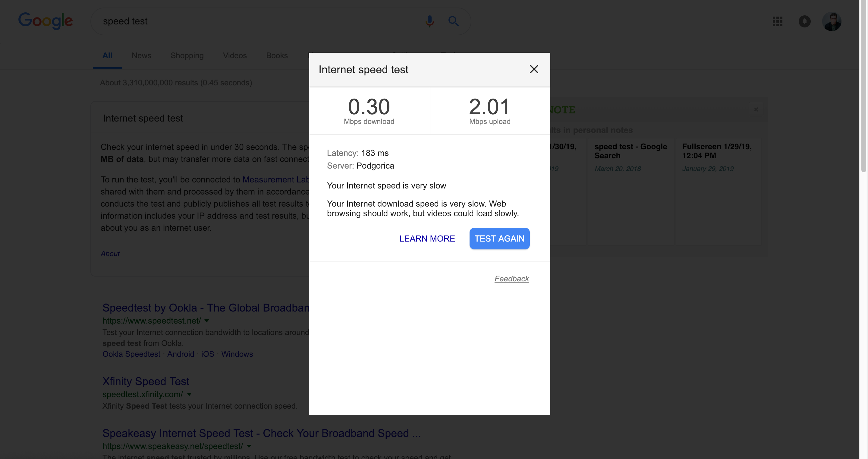The width and height of the screenshot is (868, 459).
Task: Expand the speedtest.xfinity.com URL dropdown arrow
Action: click(x=189, y=394)
